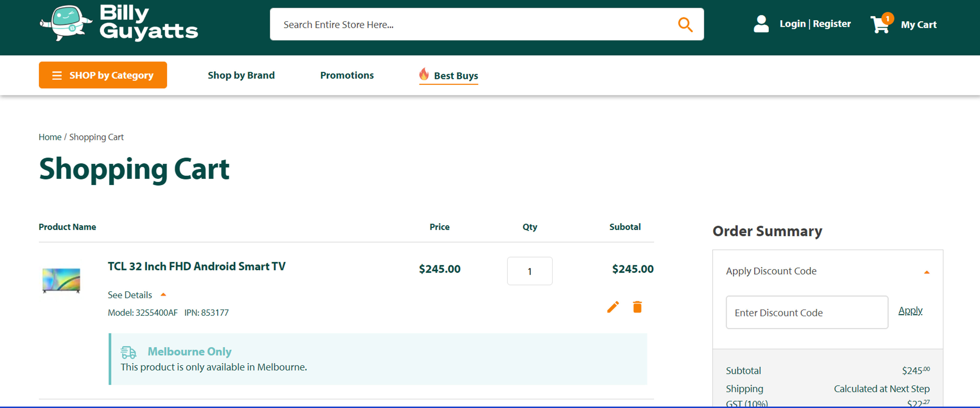Click the IPN: 853177 text
This screenshot has height=408, width=980.
click(x=206, y=313)
